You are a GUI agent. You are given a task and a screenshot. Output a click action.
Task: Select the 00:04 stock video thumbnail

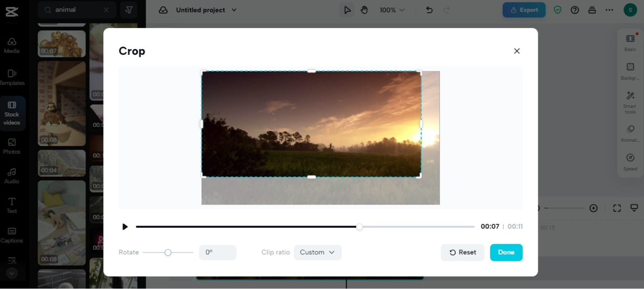(62, 163)
